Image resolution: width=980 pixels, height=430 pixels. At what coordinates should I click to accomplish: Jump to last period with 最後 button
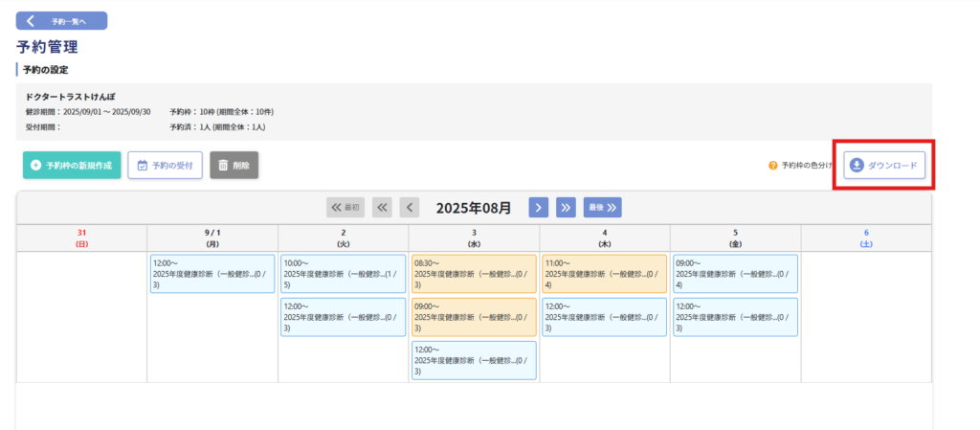coord(603,207)
